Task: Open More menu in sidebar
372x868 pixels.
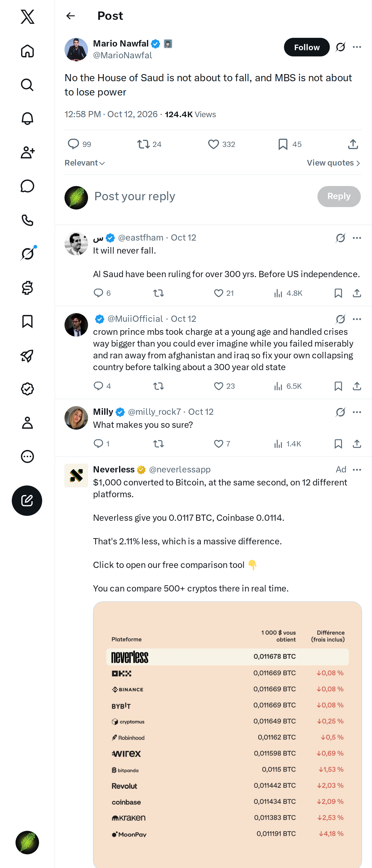Action: pos(27,457)
